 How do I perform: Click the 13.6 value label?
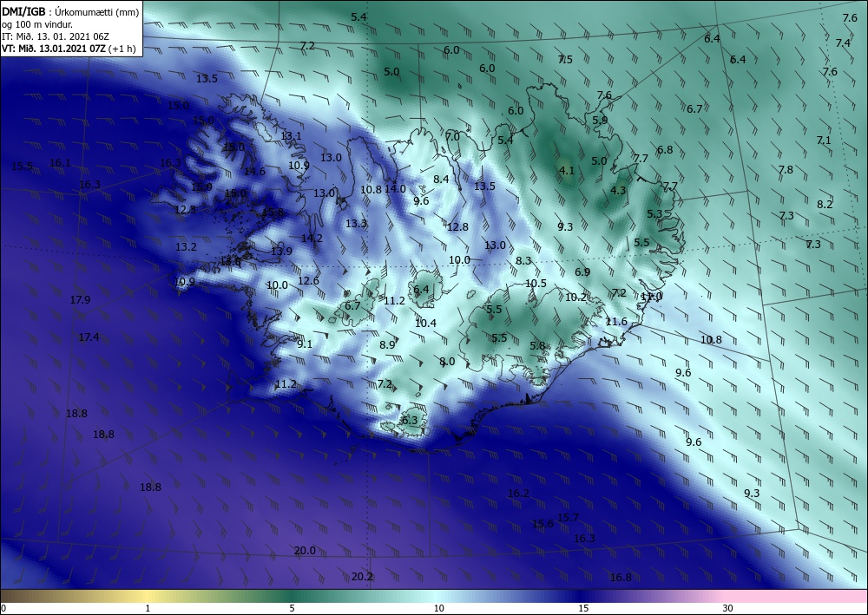(230, 262)
